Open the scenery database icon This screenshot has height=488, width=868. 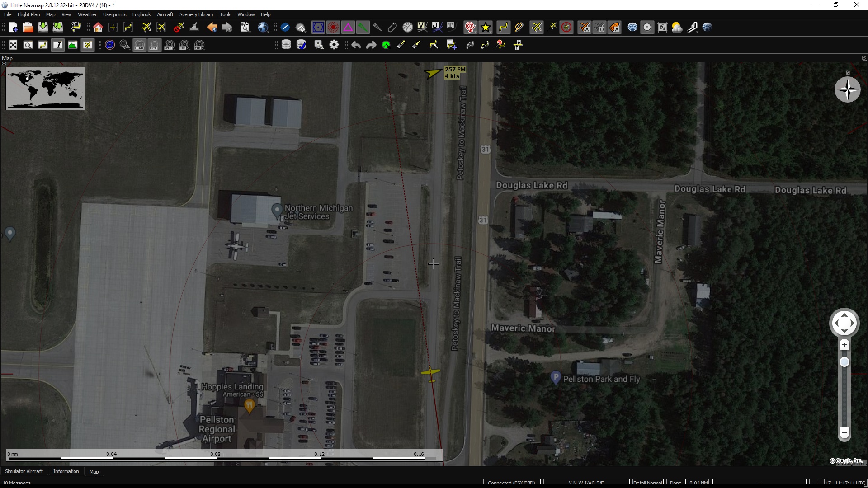[x=286, y=45]
